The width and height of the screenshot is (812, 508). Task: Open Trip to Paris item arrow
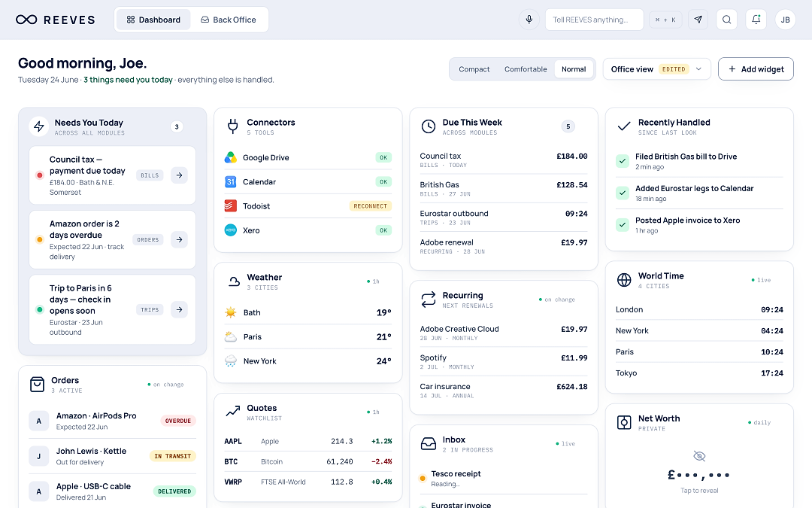[179, 309]
